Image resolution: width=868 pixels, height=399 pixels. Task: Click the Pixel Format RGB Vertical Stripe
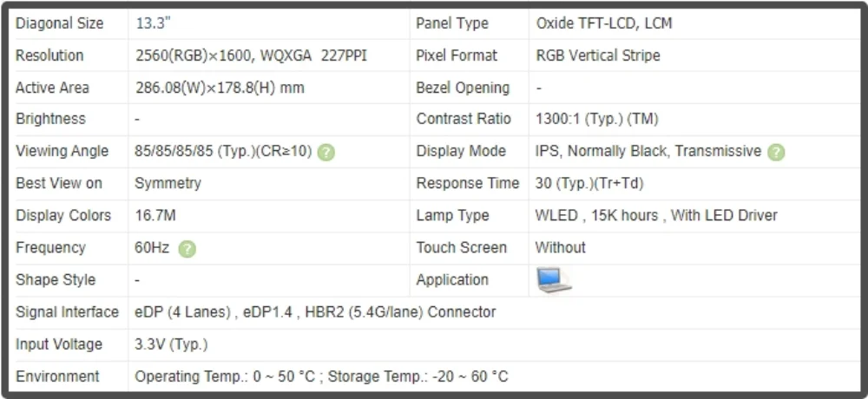click(598, 56)
